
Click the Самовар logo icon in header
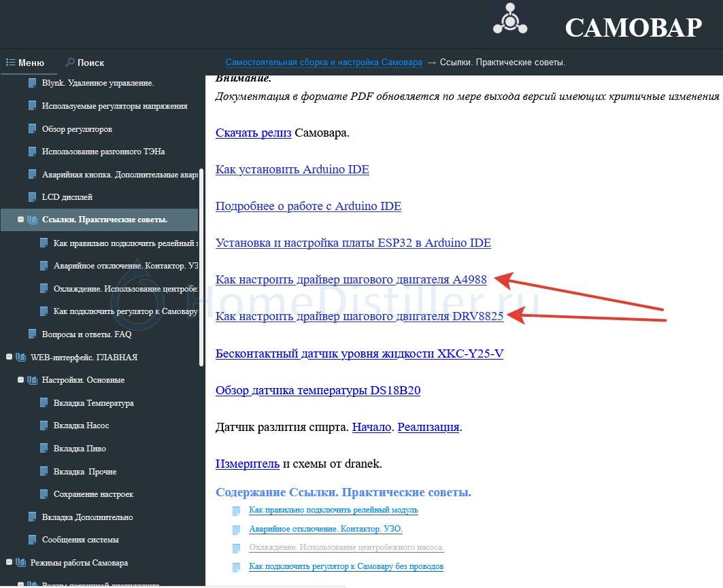coord(510,19)
